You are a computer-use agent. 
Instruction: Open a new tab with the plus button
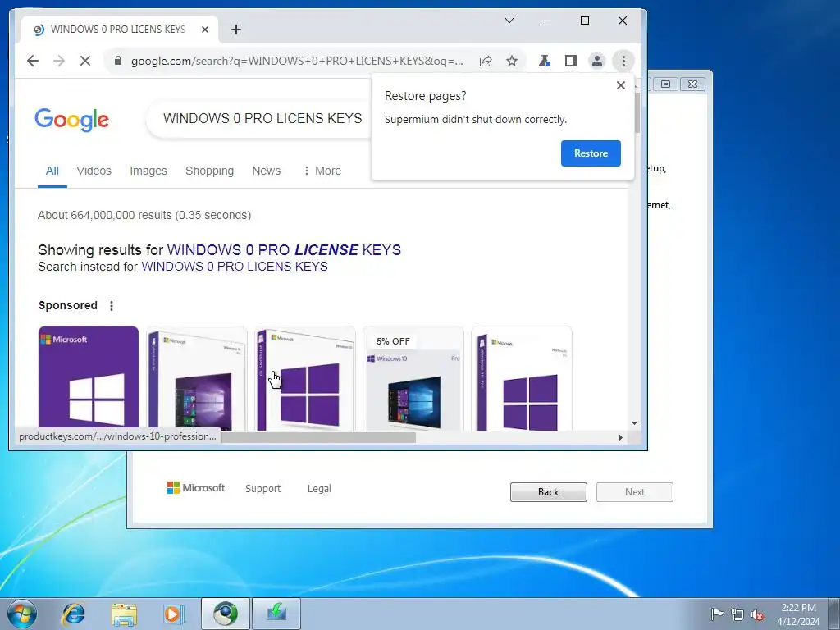[235, 30]
